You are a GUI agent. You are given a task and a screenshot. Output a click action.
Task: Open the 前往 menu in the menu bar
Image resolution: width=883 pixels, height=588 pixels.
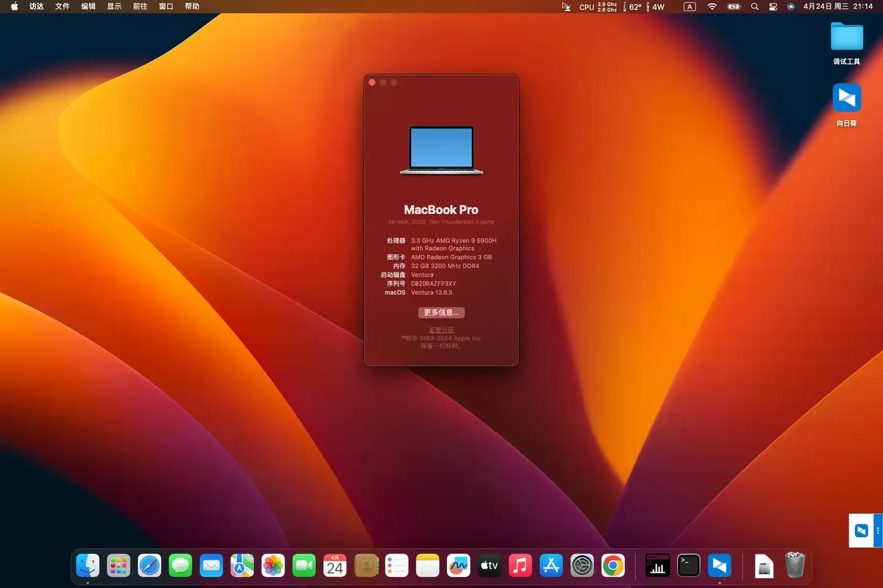coord(140,6)
